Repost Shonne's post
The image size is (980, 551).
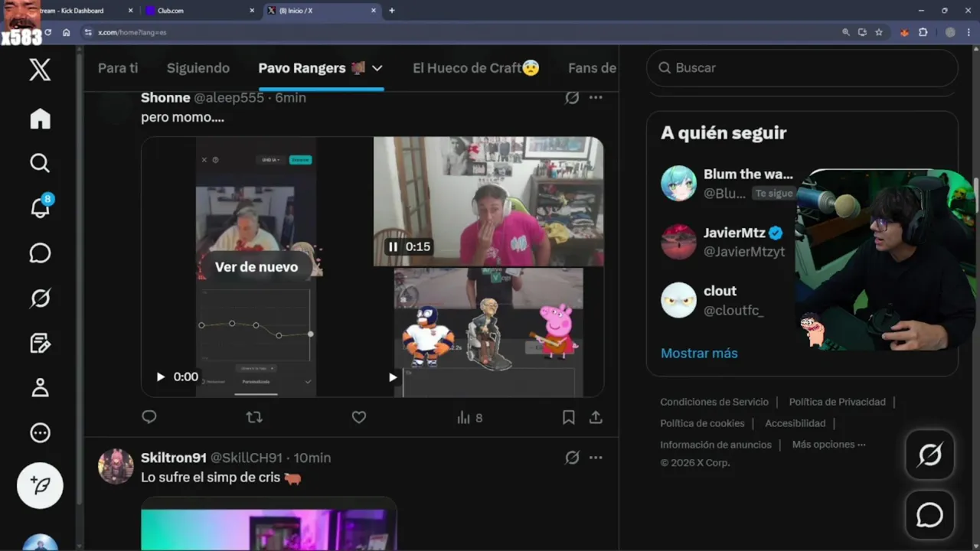(x=254, y=417)
